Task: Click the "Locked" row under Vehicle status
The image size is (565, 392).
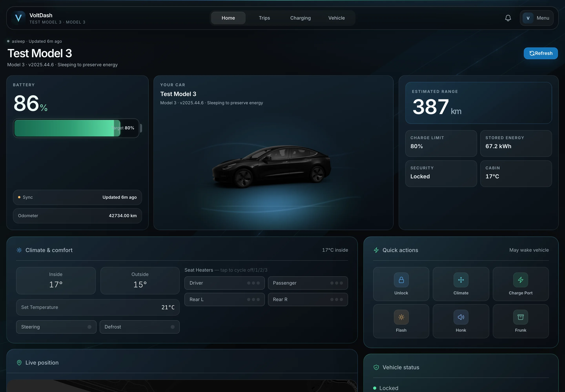Action: pos(461,388)
